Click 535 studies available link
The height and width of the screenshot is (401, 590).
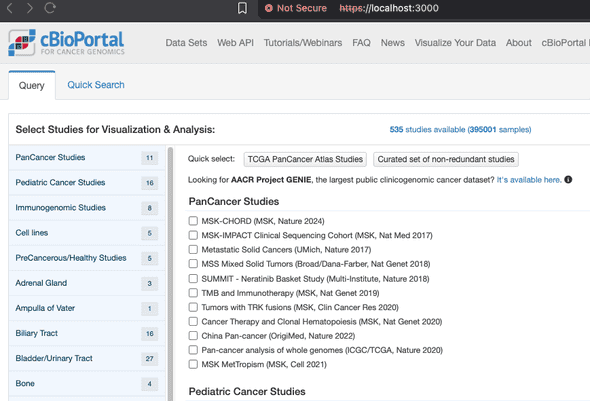[460, 129]
